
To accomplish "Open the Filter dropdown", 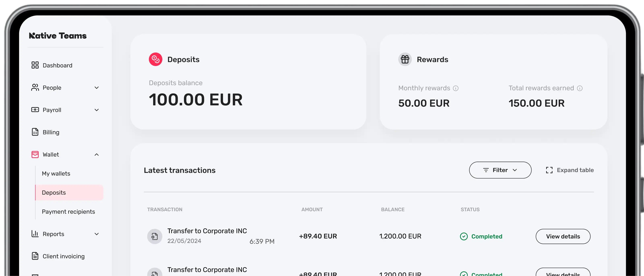I will click(500, 170).
